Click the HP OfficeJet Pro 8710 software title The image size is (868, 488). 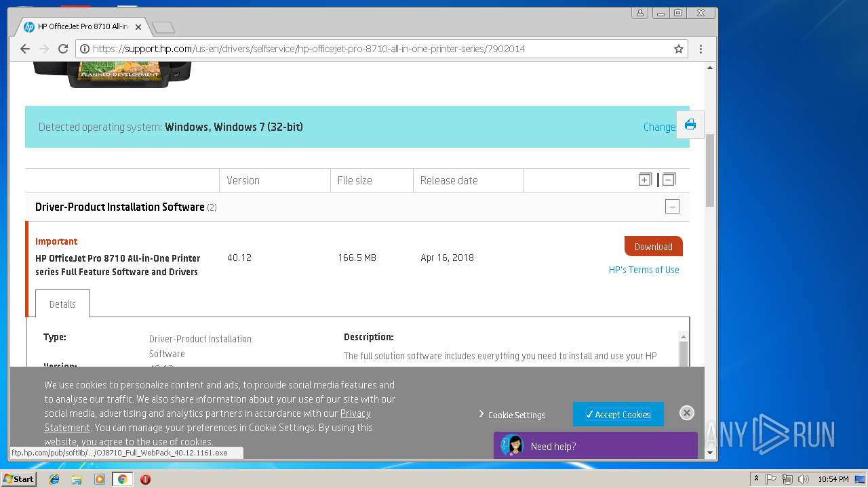coord(117,265)
